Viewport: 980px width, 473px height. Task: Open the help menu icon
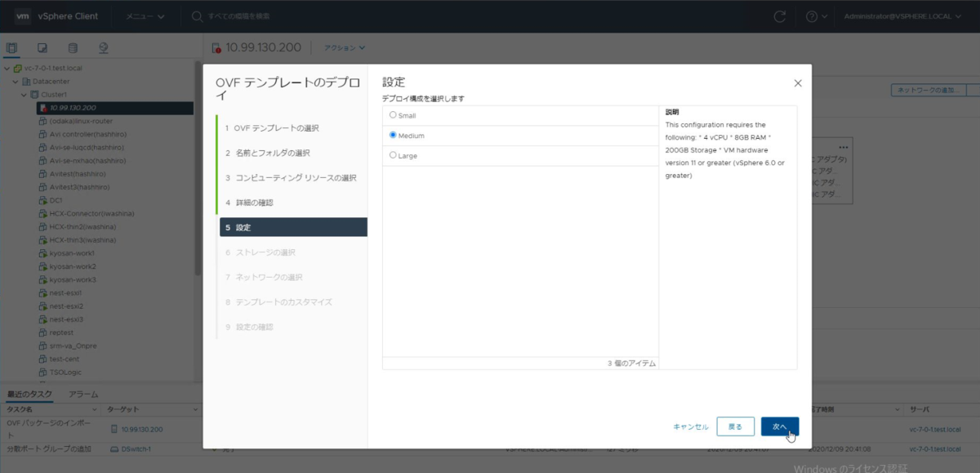816,16
